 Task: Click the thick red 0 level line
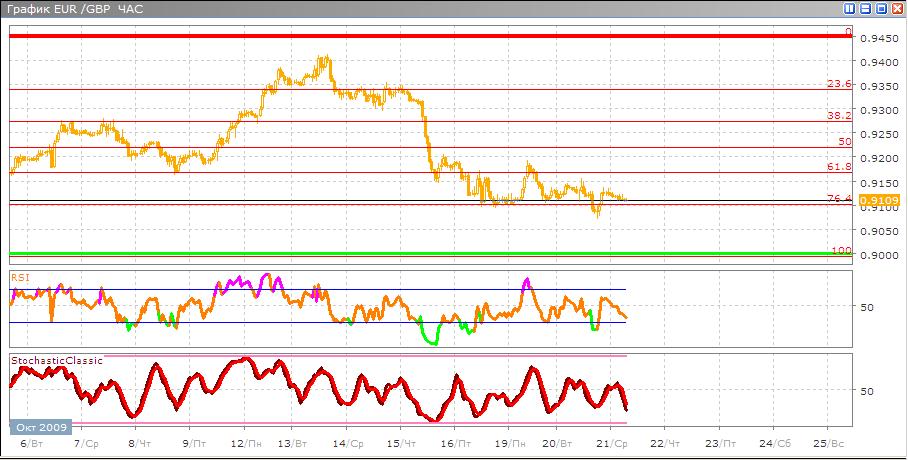pos(400,36)
